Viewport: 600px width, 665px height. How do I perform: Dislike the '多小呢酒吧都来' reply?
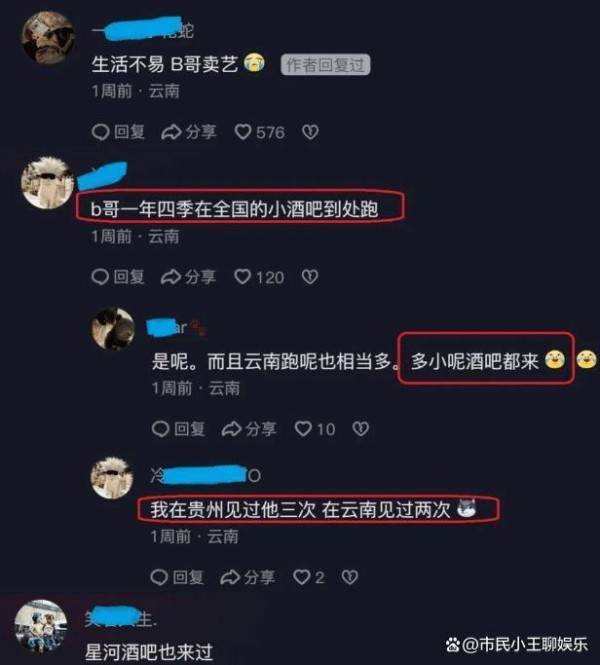[360, 429]
